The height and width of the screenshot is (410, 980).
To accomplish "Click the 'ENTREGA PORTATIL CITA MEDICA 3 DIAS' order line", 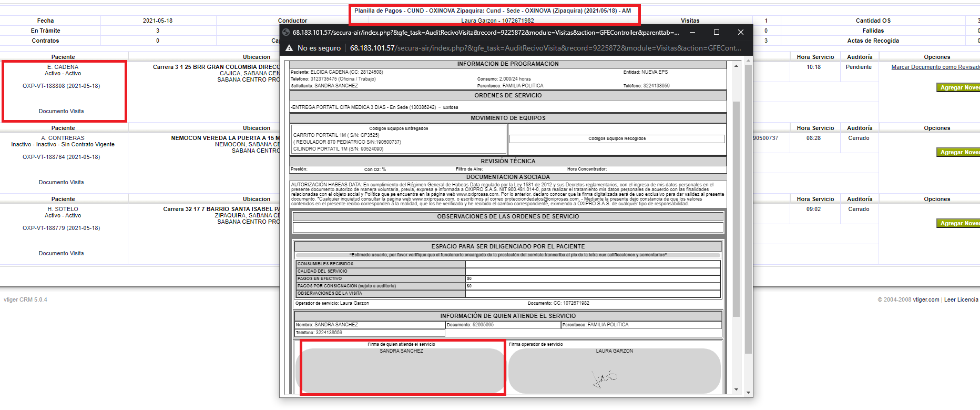I will pos(374,107).
